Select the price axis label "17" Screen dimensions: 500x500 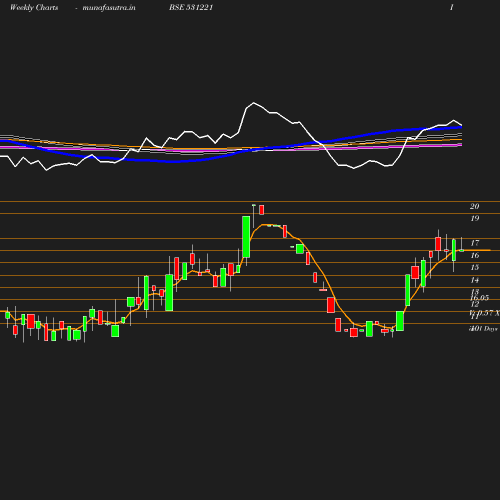pyautogui.click(x=475, y=243)
